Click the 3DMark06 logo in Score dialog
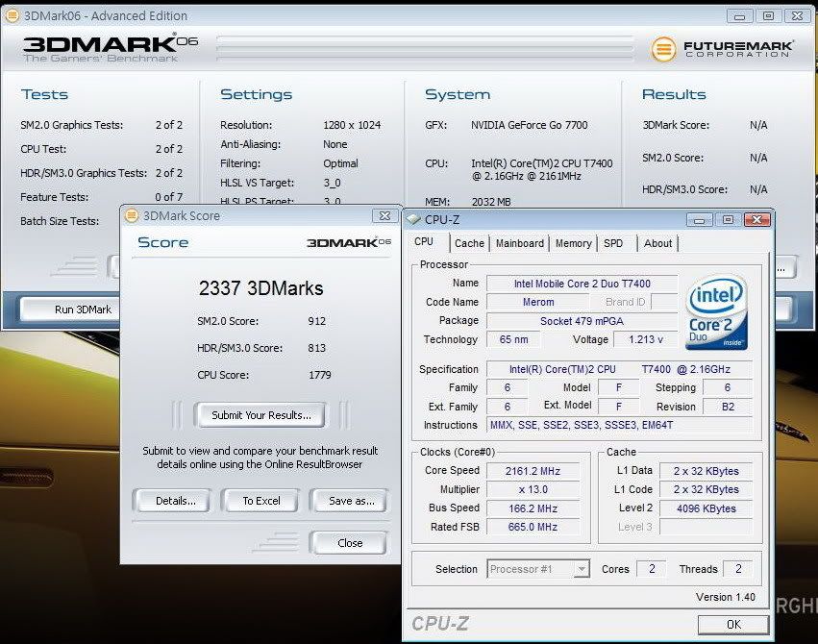Viewport: 818px width, 644px height. click(349, 242)
